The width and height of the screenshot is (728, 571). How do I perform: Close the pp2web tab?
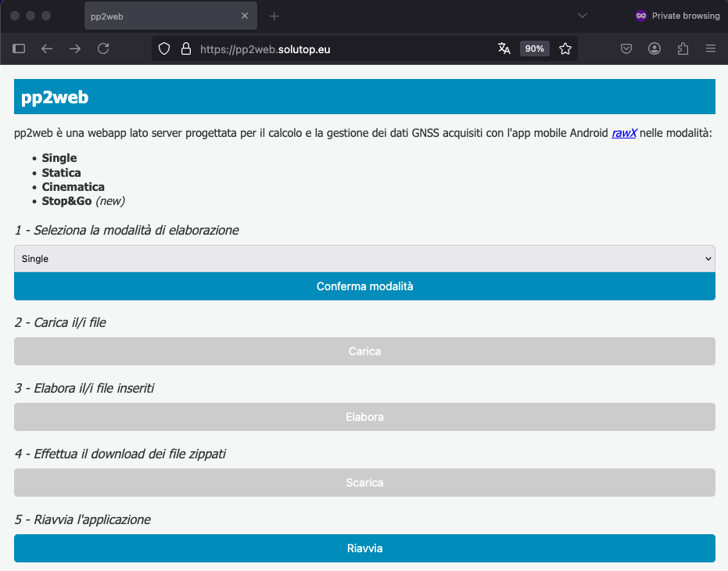coord(245,16)
